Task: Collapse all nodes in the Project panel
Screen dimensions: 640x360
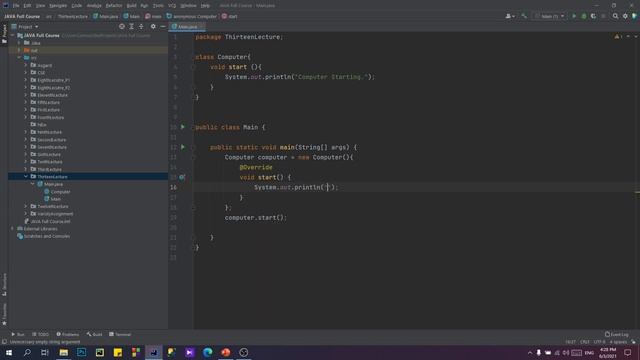Action: point(141,27)
